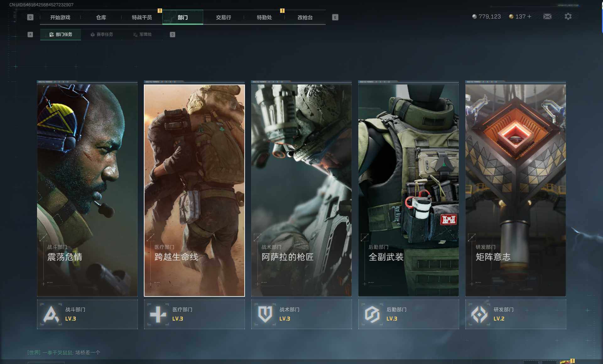Open the 改枪台 tab
Viewport: 603px width, 364px height.
coord(305,18)
